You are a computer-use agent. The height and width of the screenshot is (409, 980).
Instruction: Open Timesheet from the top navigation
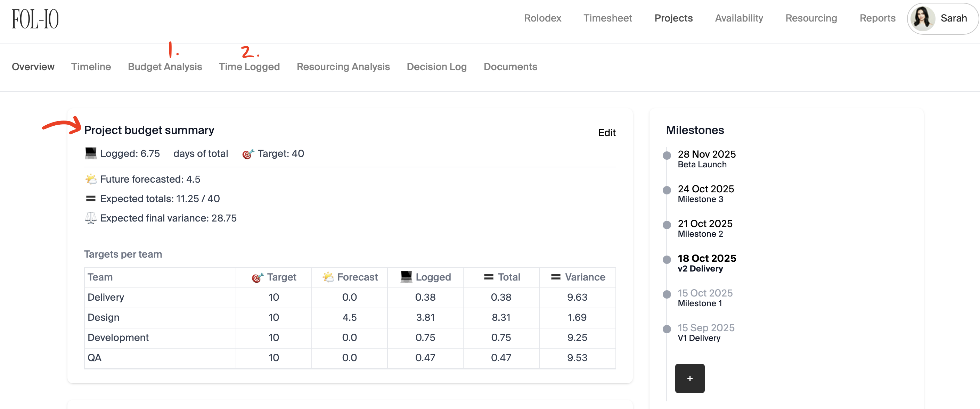click(607, 18)
